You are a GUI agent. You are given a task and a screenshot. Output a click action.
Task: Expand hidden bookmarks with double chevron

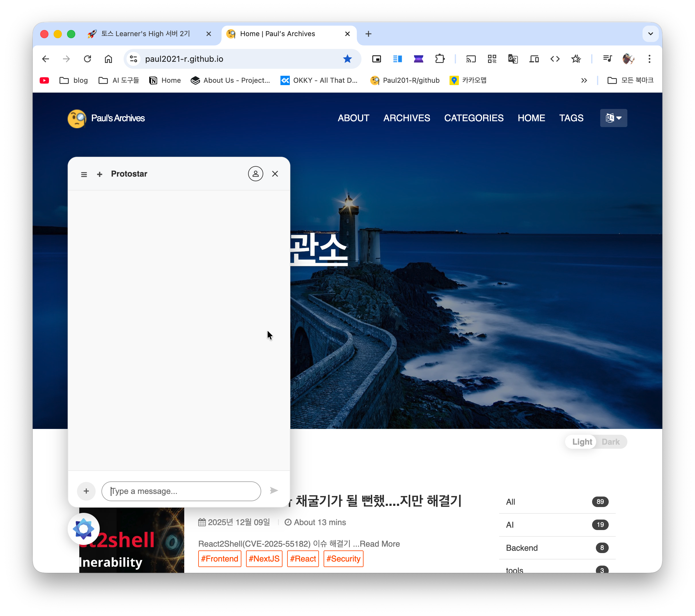point(584,80)
